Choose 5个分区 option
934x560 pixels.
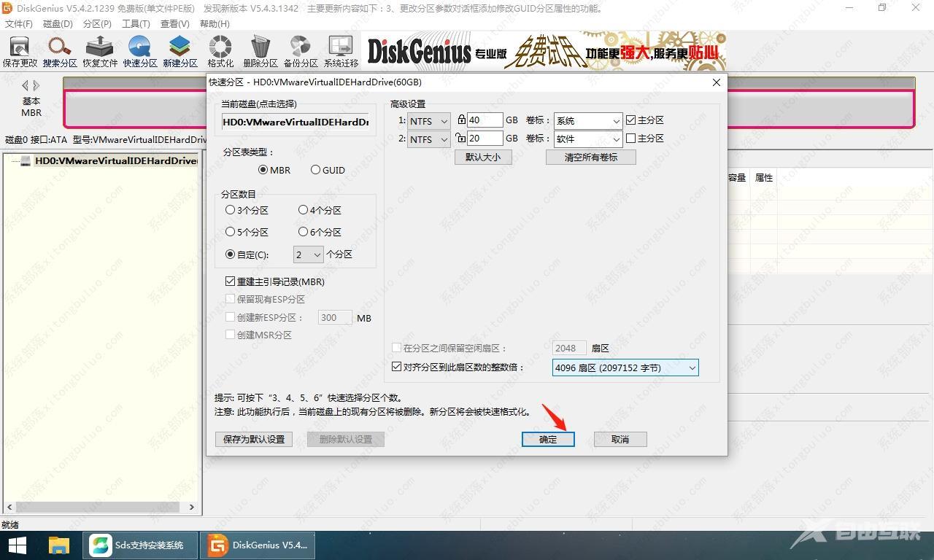click(247, 232)
